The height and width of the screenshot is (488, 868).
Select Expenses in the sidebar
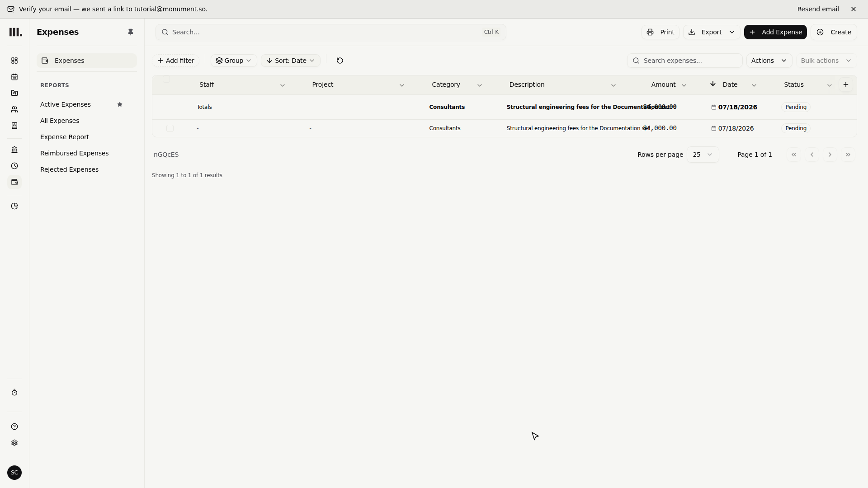87,61
